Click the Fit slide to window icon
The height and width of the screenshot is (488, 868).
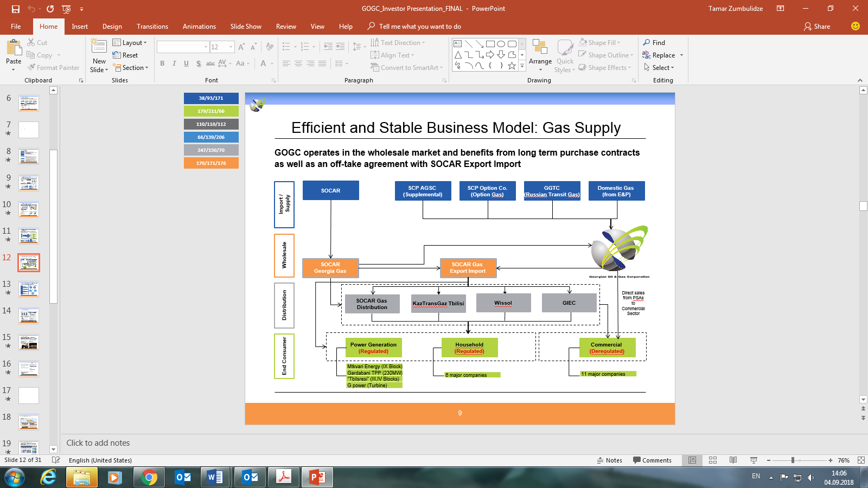[x=861, y=460]
